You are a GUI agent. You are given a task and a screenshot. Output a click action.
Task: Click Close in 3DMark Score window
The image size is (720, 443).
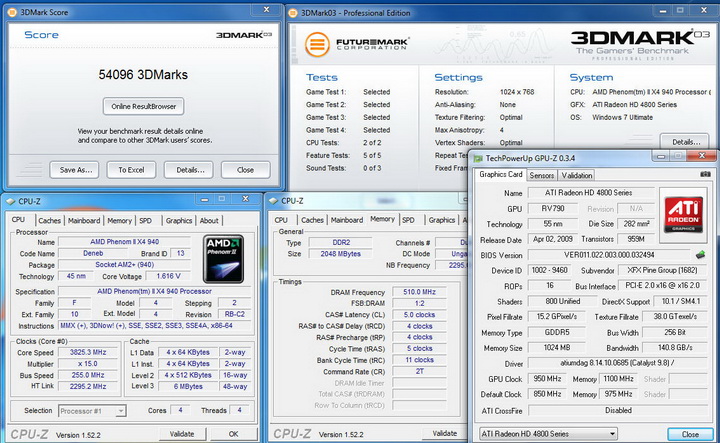click(x=245, y=170)
